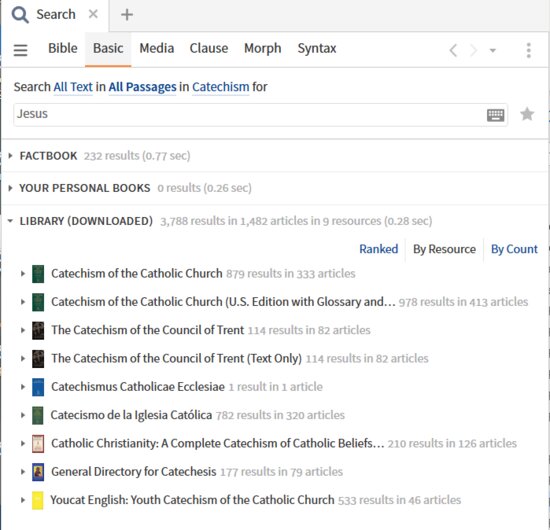Expand Youcat English results

coord(23,500)
